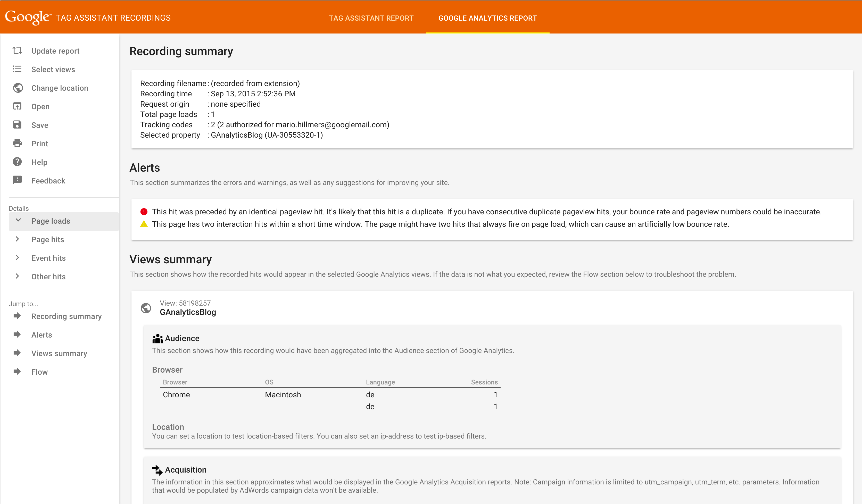Image resolution: width=862 pixels, height=504 pixels.
Task: Click the Select views list icon
Action: (x=17, y=69)
